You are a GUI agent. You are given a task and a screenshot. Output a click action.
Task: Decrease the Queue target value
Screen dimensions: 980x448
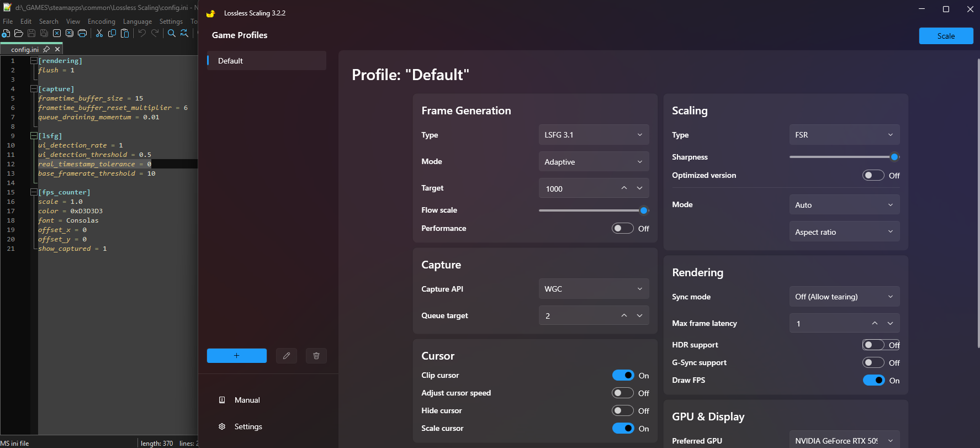point(640,315)
